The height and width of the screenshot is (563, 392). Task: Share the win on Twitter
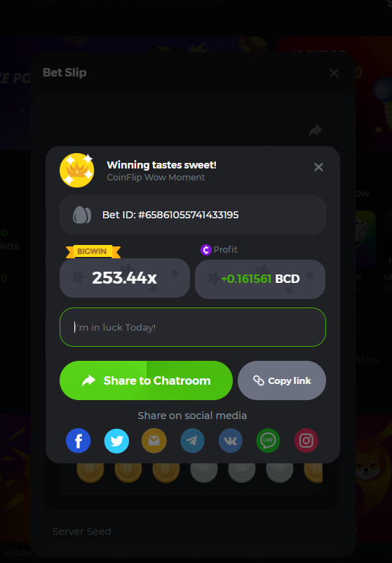pyautogui.click(x=116, y=441)
